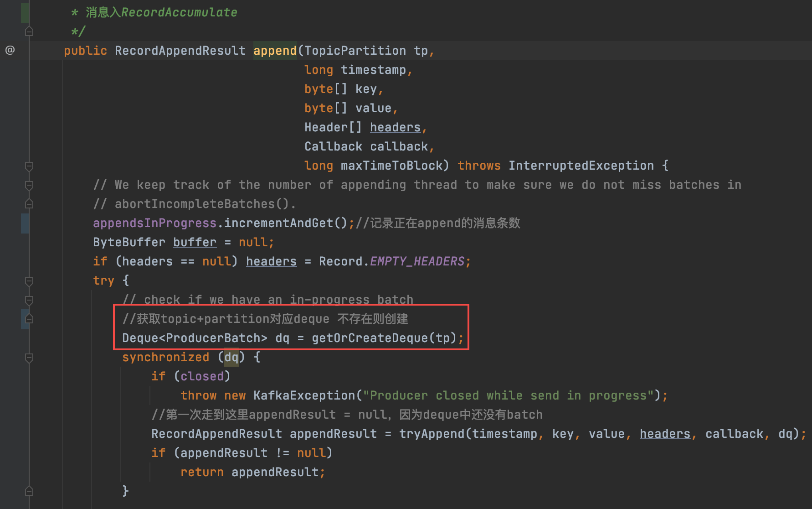
Task: Click maxTimeToBlock parameter name
Action: point(391,166)
